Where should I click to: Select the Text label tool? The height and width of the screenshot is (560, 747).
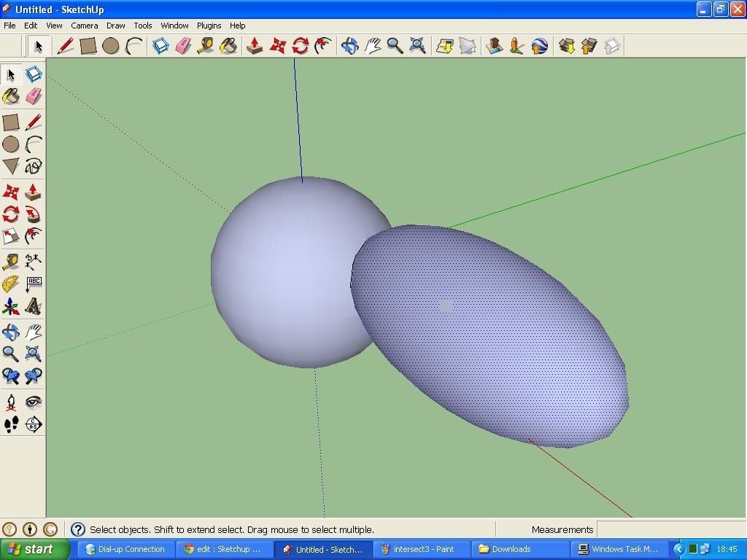[34, 284]
